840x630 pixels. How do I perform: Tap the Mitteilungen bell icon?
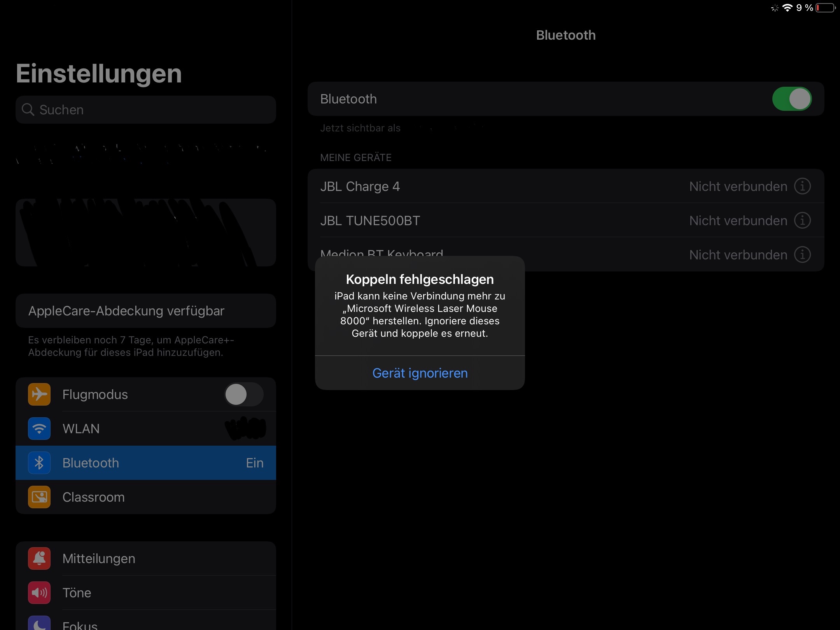point(39,558)
